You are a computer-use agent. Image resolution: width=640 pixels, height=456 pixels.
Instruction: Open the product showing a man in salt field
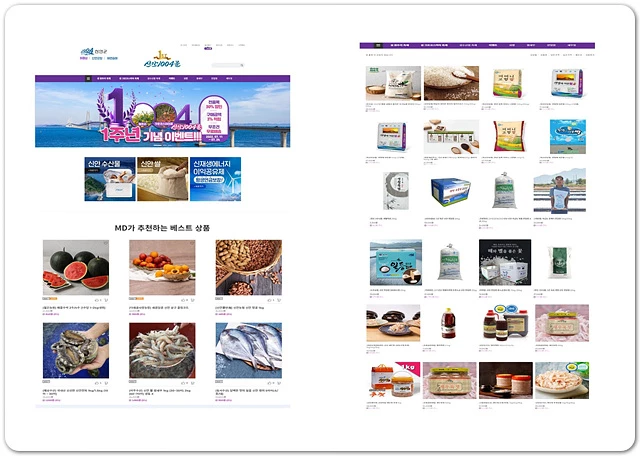[x=560, y=193]
